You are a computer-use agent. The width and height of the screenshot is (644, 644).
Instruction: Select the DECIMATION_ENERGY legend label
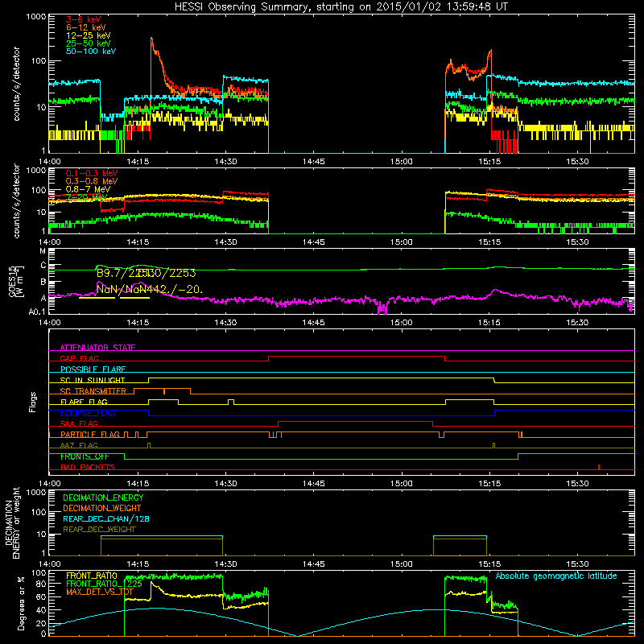tap(103, 497)
